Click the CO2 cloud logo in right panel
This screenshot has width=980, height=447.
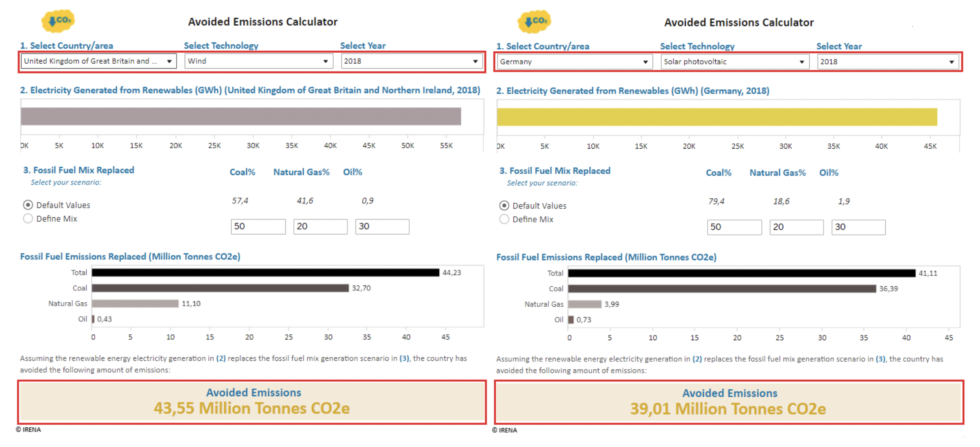point(534,21)
